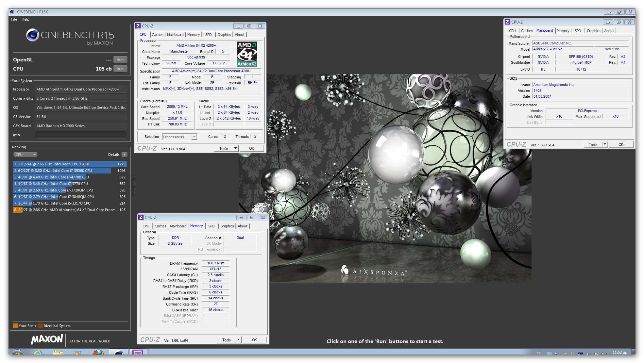Click Core Speed value 2860.13 MHz

coord(178,107)
